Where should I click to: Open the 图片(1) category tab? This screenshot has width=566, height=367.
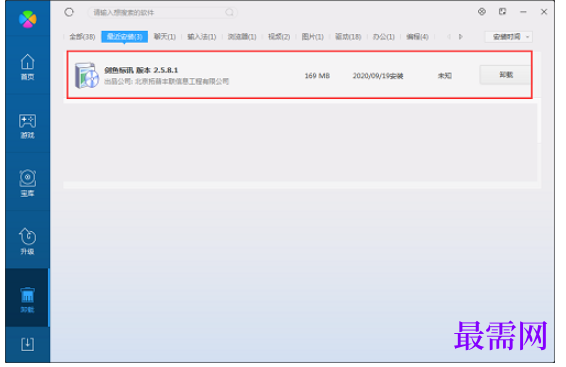(x=313, y=37)
